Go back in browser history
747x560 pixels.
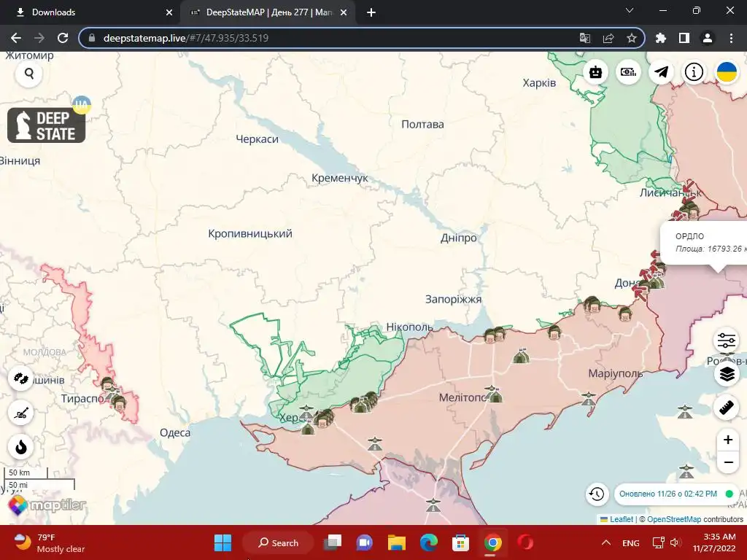click(x=16, y=38)
